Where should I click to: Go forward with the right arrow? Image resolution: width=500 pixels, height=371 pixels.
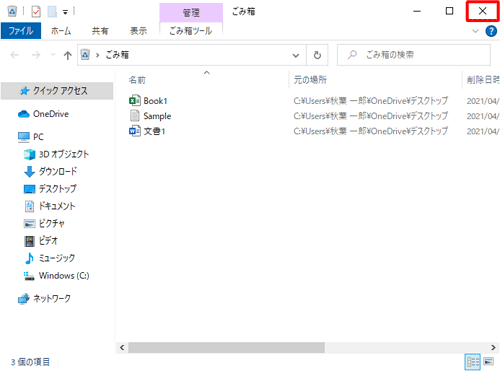tap(36, 55)
